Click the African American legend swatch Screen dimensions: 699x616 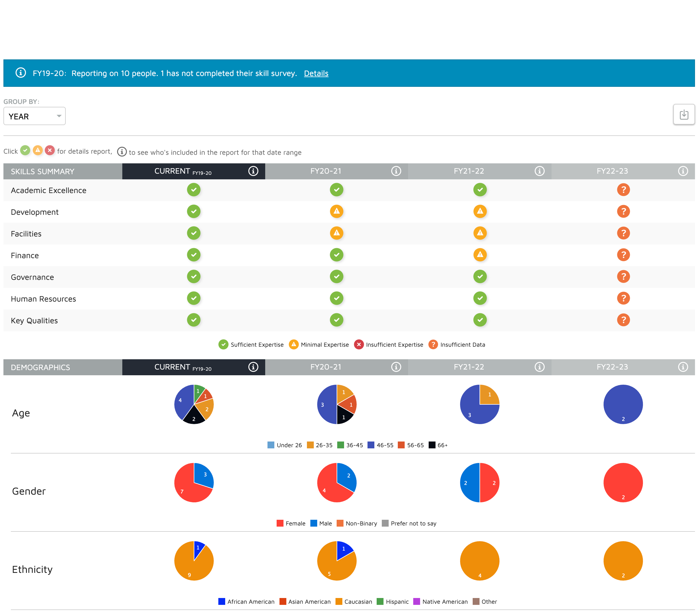pos(221,602)
